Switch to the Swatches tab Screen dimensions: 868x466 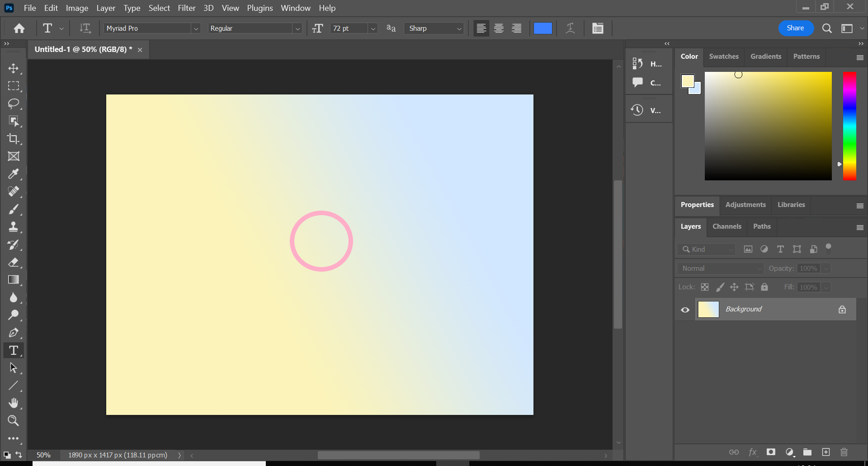point(724,56)
